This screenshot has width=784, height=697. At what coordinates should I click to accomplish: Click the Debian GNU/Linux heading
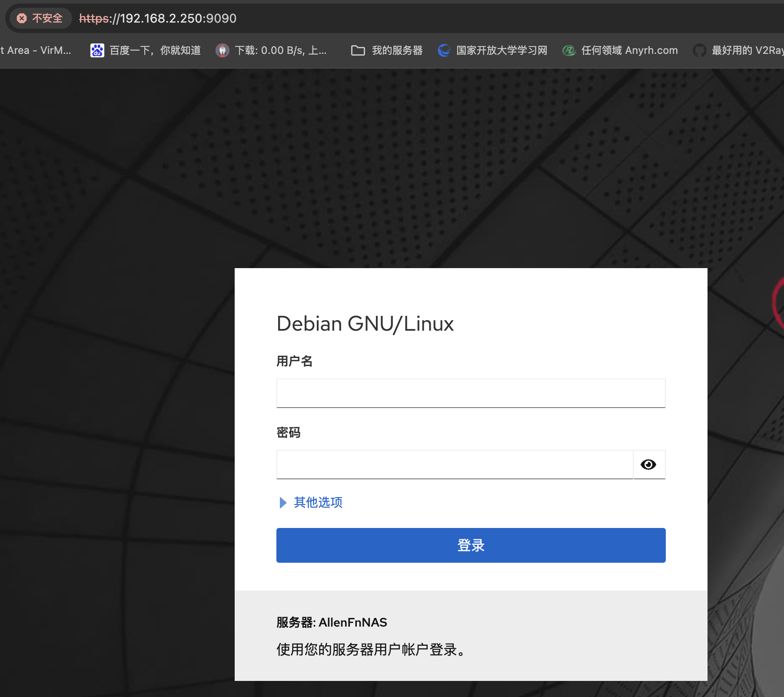tap(365, 324)
